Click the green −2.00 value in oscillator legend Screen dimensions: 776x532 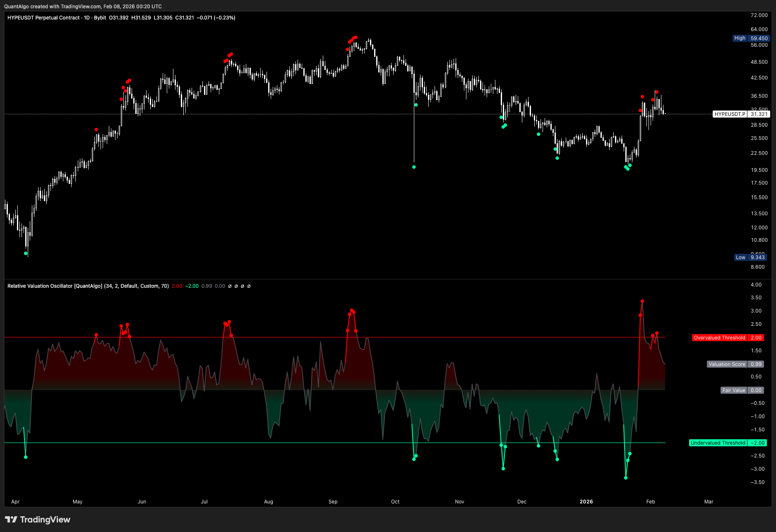coord(192,286)
